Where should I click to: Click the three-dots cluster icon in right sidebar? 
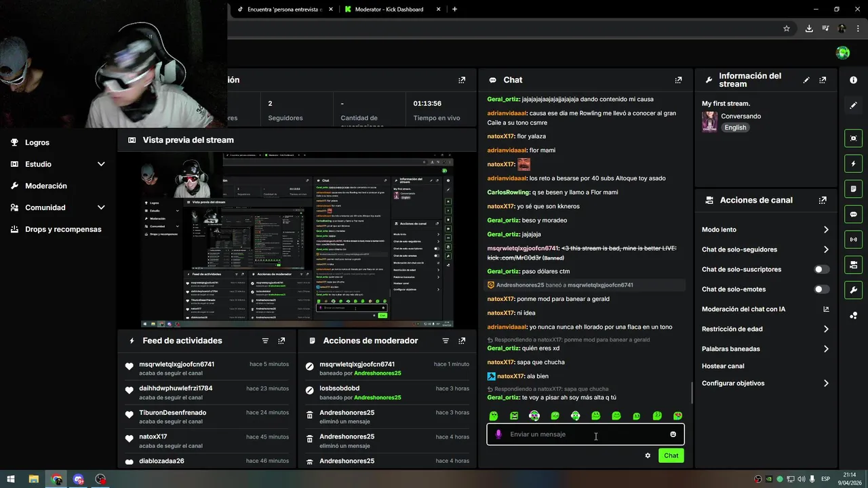[853, 315]
